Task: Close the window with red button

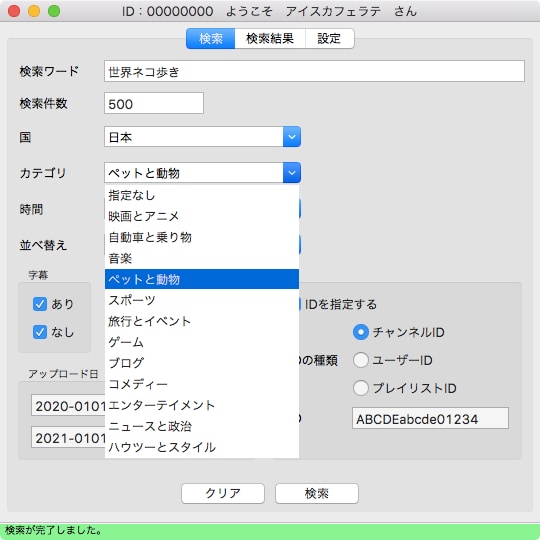Action: click(x=14, y=11)
